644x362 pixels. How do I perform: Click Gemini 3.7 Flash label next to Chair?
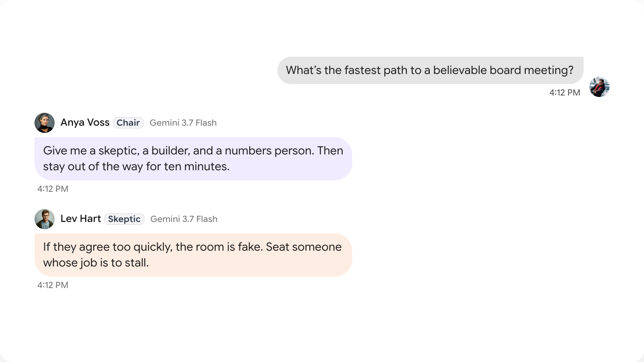pos(183,123)
